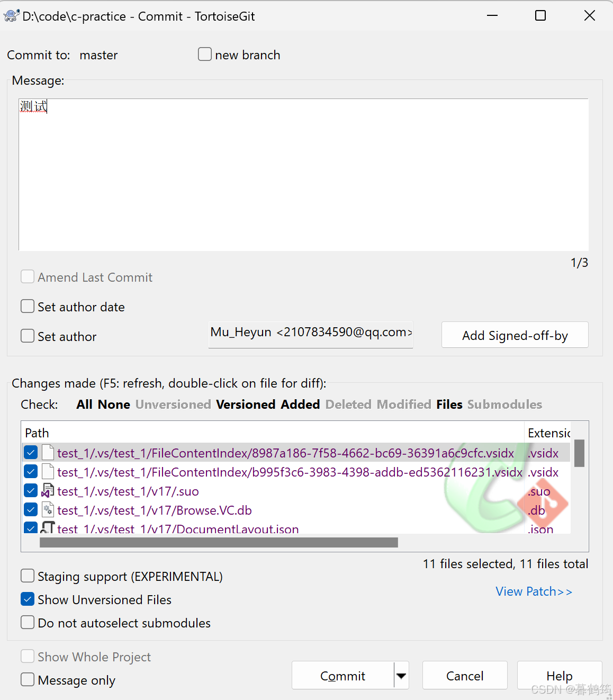Screen dimensions: 613x700
Task: Click the file list horizontal scrollbar
Action: point(219,542)
